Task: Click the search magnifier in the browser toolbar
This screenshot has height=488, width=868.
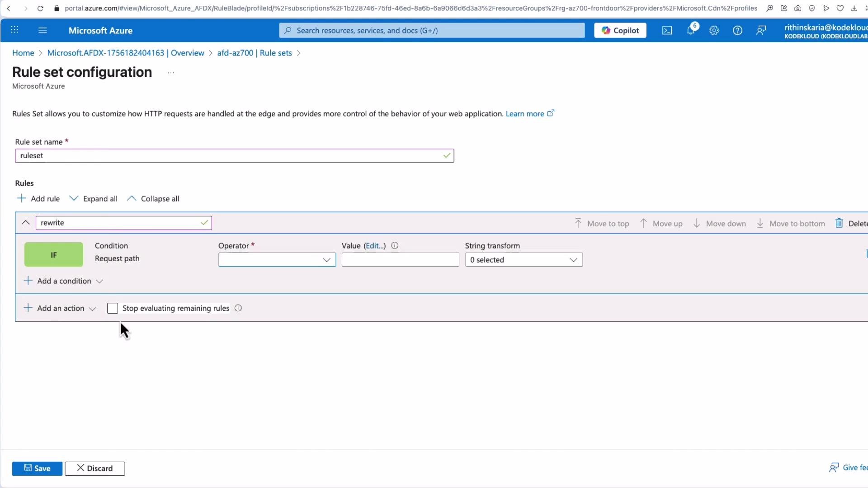Action: (769, 8)
